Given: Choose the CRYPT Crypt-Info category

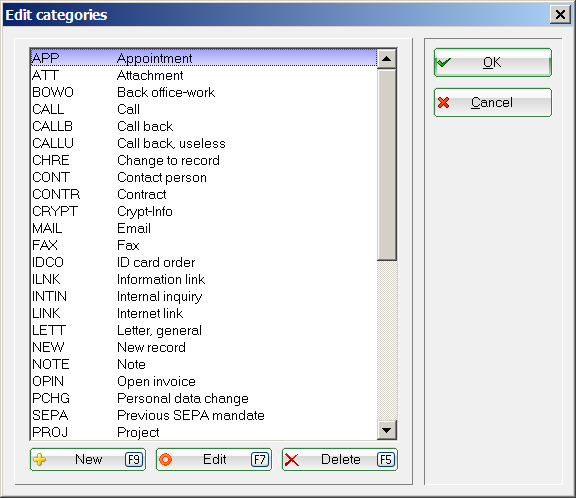Looking at the screenshot, I should coord(204,211).
